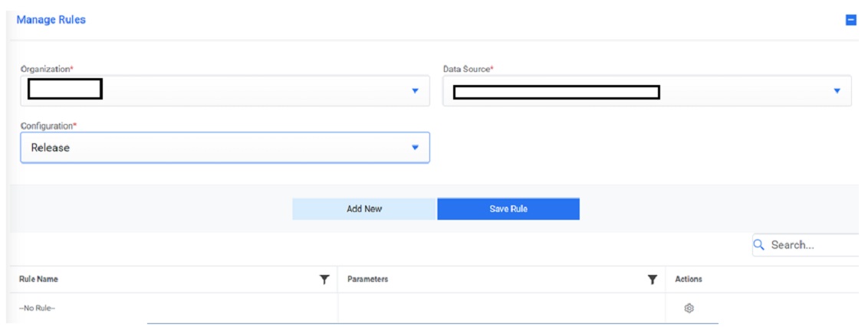The height and width of the screenshot is (327, 868).
Task: Sort by the Rule Name column header
Action: pyautogui.click(x=38, y=280)
